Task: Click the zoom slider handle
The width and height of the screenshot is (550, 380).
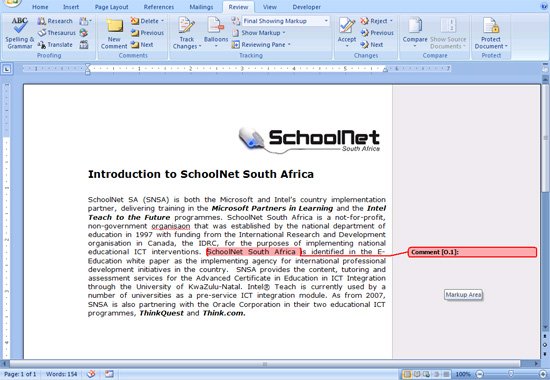Action: tap(511, 374)
